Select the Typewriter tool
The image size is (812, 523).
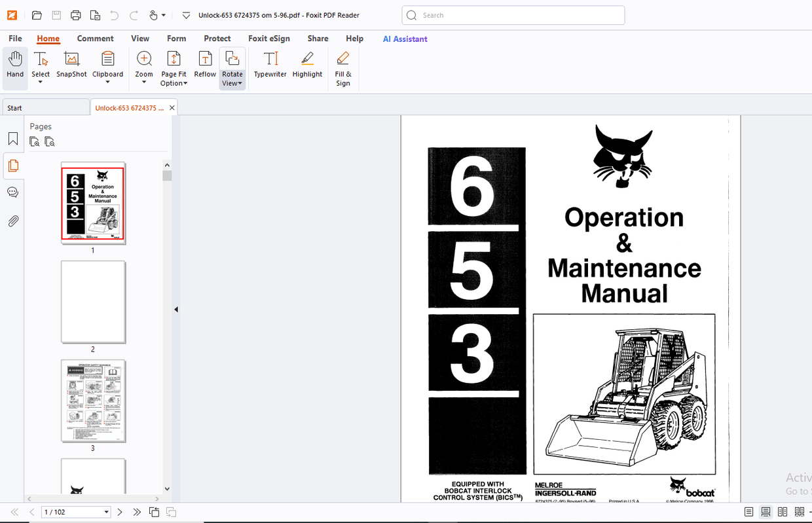pos(270,65)
